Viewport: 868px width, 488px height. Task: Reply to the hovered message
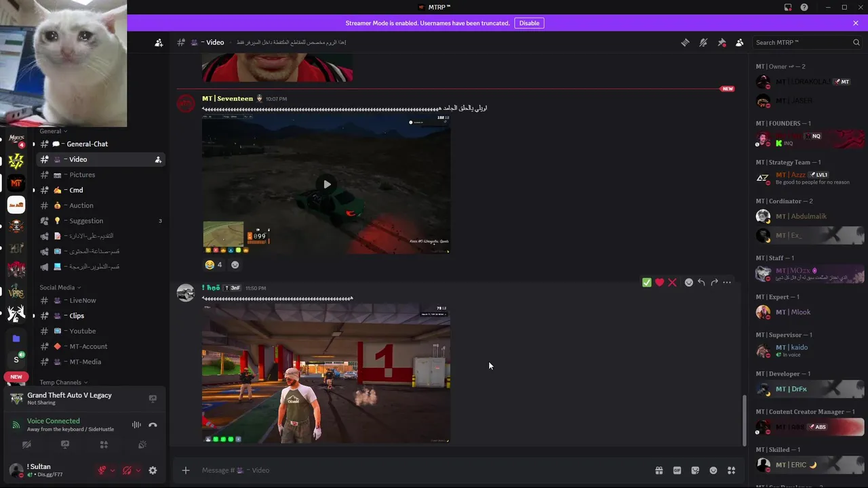point(701,283)
